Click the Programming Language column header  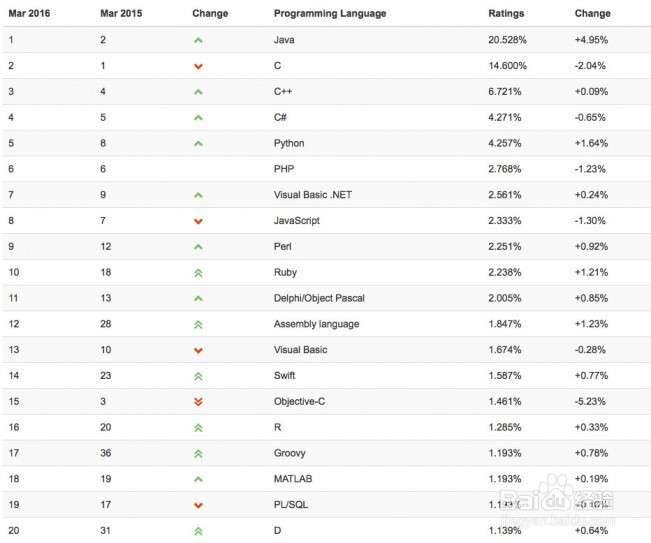pos(330,14)
